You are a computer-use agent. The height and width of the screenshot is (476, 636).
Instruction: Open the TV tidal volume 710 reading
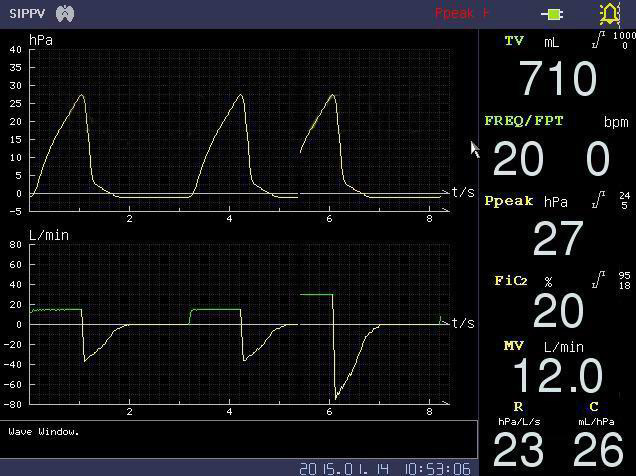(x=557, y=79)
